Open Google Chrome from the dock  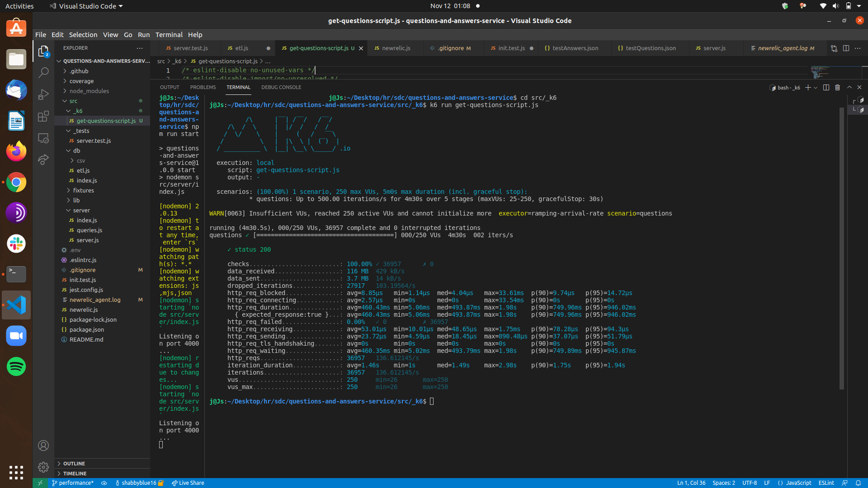pos(16,182)
